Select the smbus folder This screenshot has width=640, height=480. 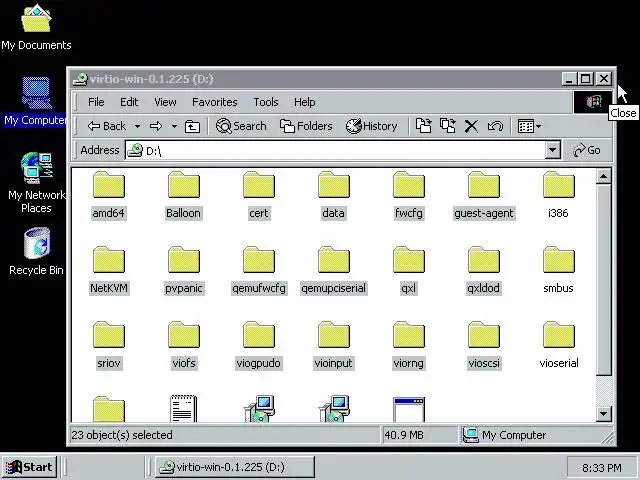pos(558,271)
